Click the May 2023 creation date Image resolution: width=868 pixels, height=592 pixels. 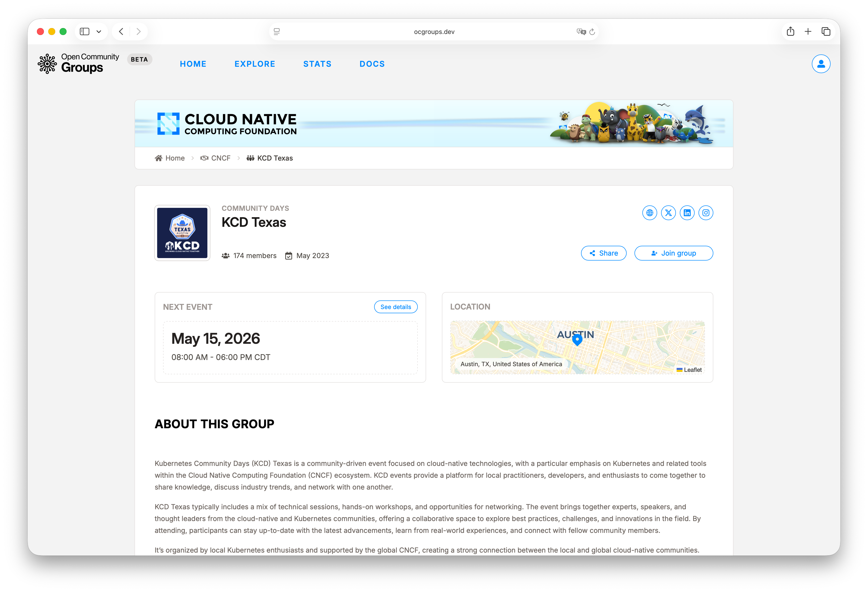(307, 256)
